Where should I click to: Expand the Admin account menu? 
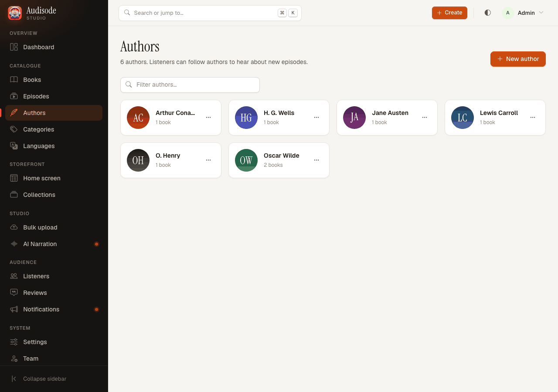(523, 13)
